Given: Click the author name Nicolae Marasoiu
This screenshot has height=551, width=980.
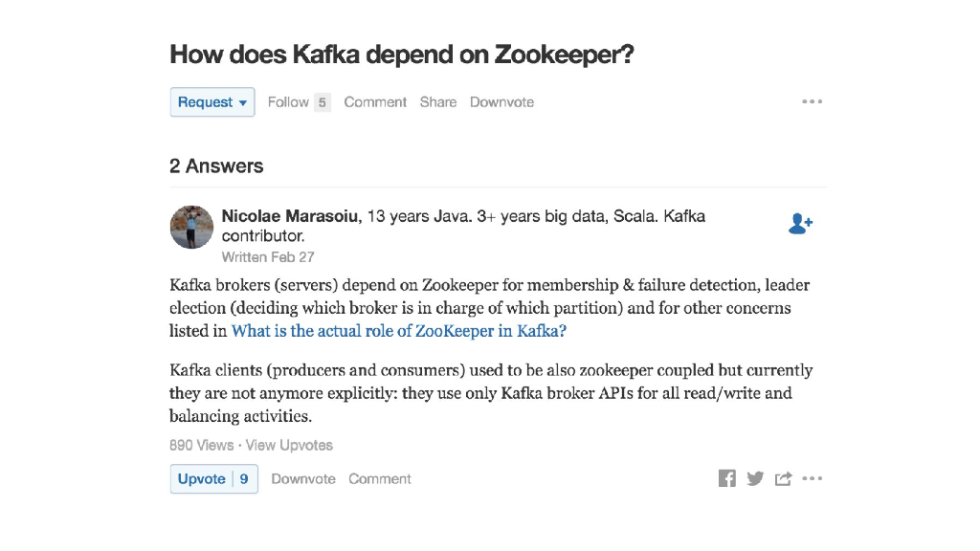Looking at the screenshot, I should pos(291,216).
